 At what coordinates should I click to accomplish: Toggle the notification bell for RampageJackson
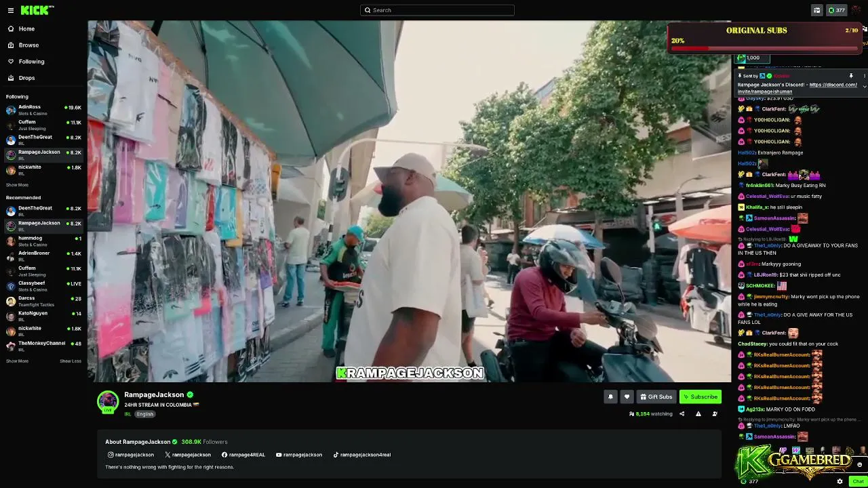click(610, 397)
